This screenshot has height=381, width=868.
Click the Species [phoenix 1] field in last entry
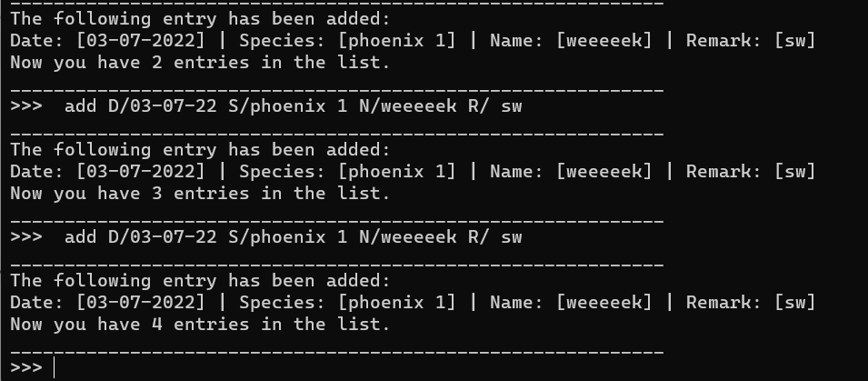pos(347,303)
